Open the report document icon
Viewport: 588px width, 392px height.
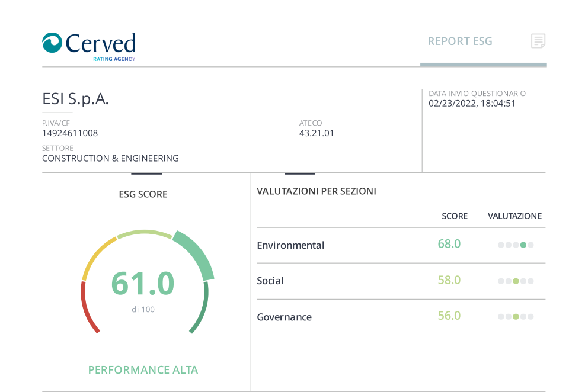[x=538, y=41]
